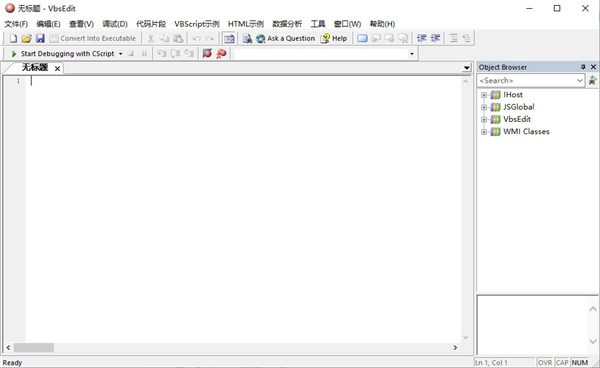The image size is (600, 368).
Task: Create a new file with the blank page icon
Action: click(x=13, y=38)
